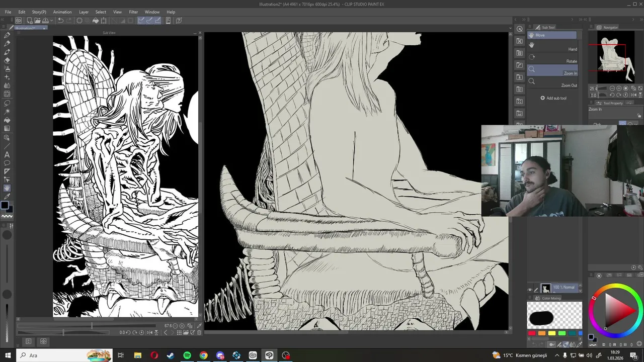
Task: Open the Layer menu
Action: click(84, 12)
